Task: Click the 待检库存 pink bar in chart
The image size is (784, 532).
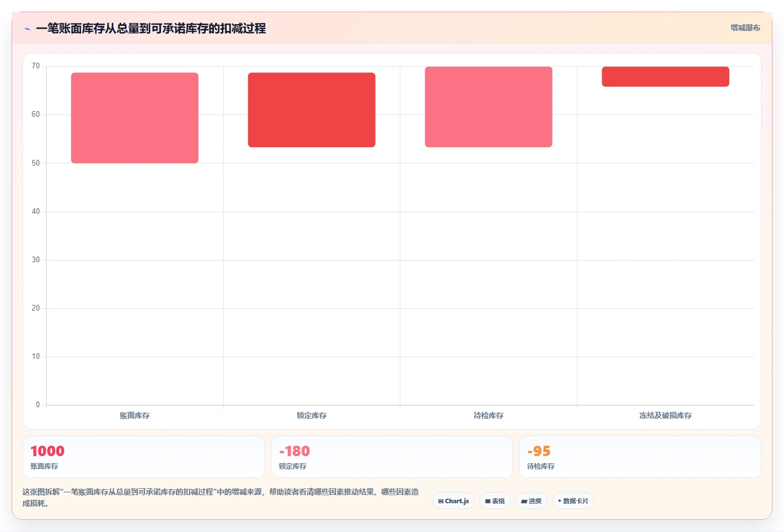Action: click(488, 107)
